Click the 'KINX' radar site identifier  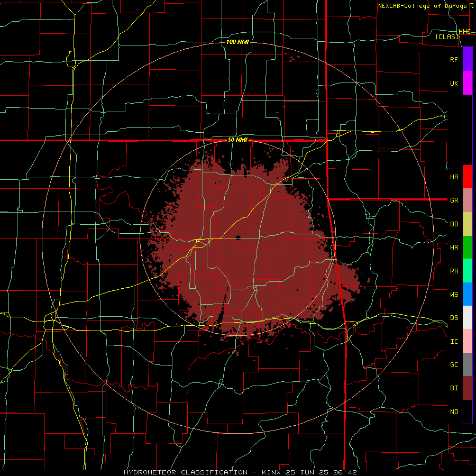[x=271, y=472]
